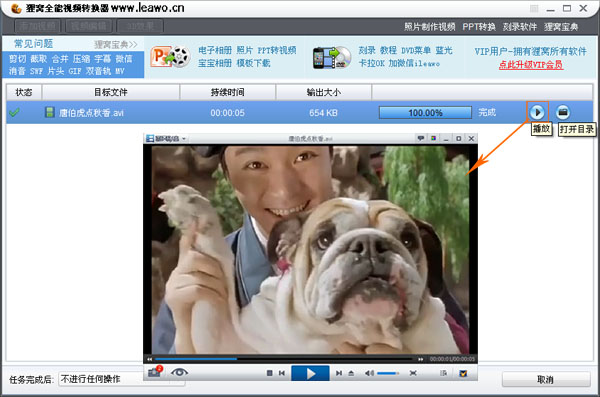Click the eye icon in player toolbar
Screen dimensions: 600x397
pyautogui.click(x=179, y=372)
